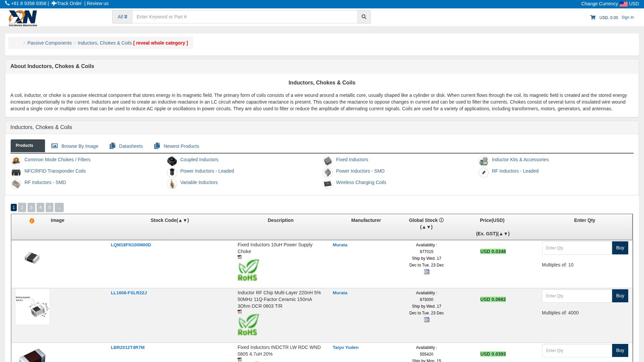Open the Sign In link
The width and height of the screenshot is (644, 362).
click(627, 17)
